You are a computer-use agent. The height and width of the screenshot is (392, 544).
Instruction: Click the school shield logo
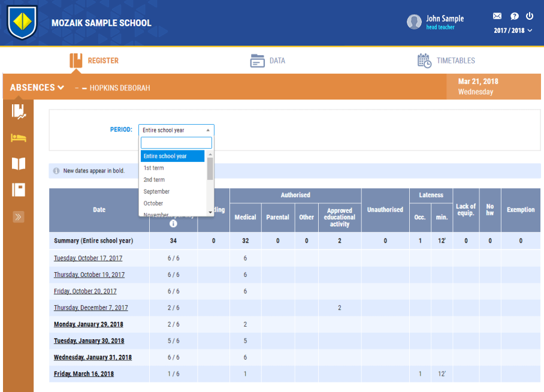22,22
